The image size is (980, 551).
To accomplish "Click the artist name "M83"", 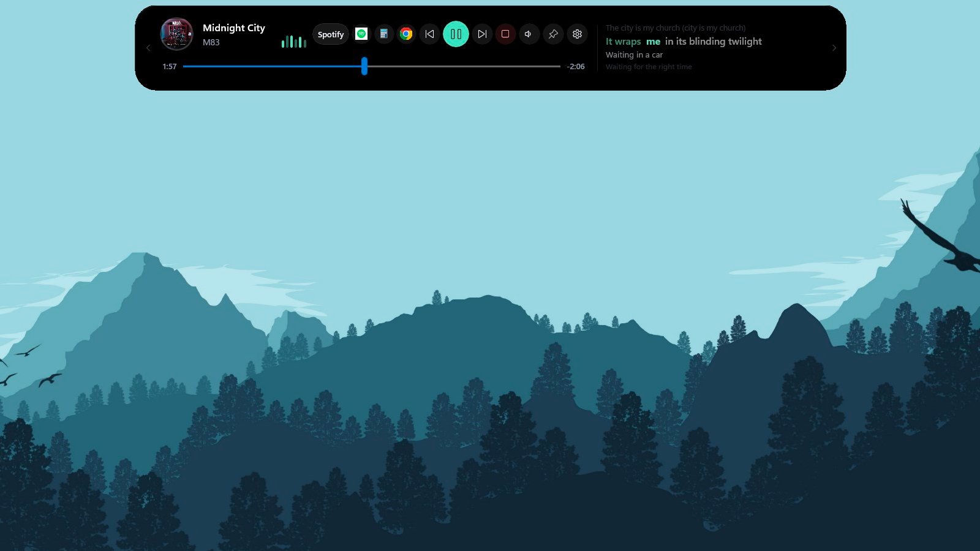I will tap(211, 42).
